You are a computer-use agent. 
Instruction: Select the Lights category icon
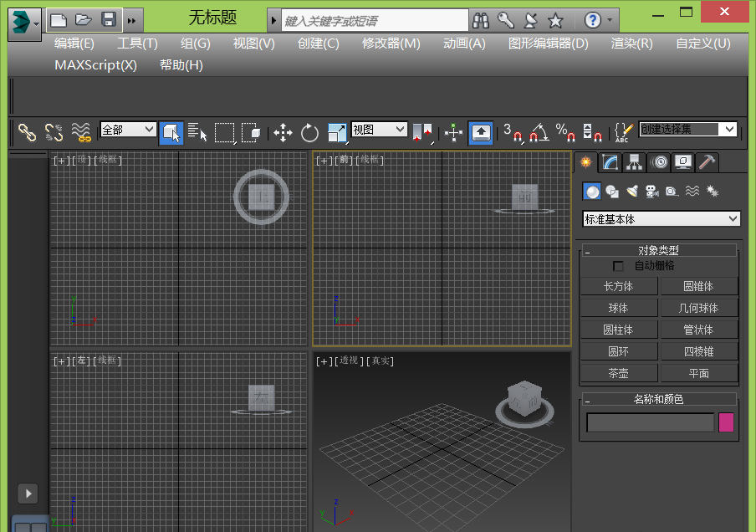pos(632,192)
